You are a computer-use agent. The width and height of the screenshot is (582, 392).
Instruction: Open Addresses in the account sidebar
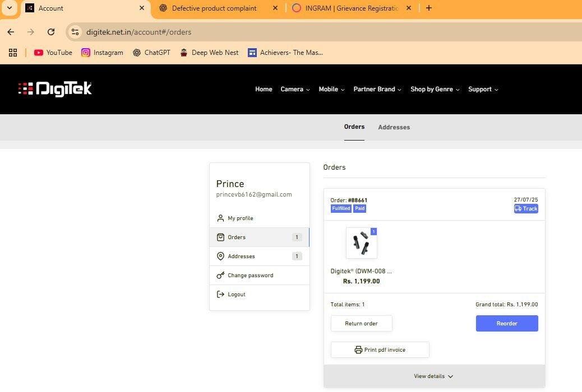click(260, 256)
